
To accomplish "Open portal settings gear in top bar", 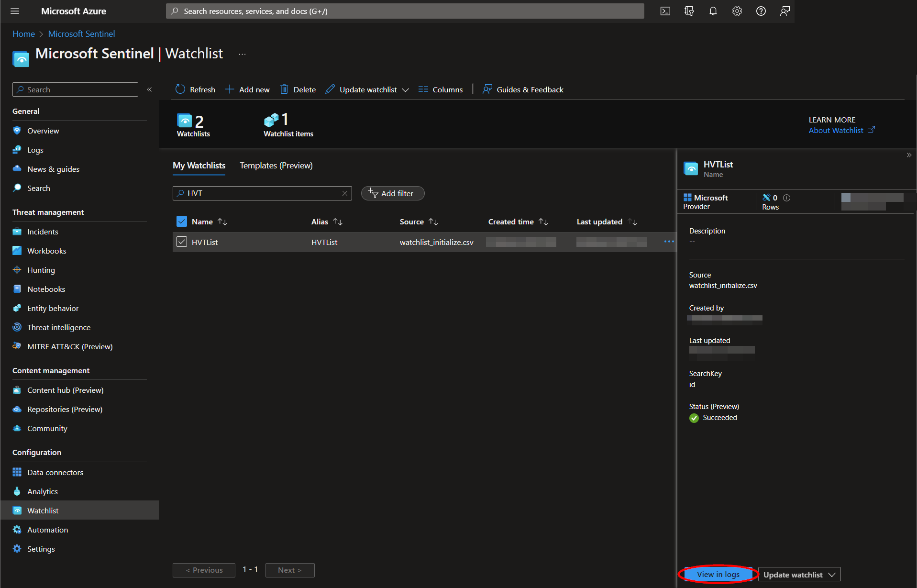I will click(x=737, y=11).
